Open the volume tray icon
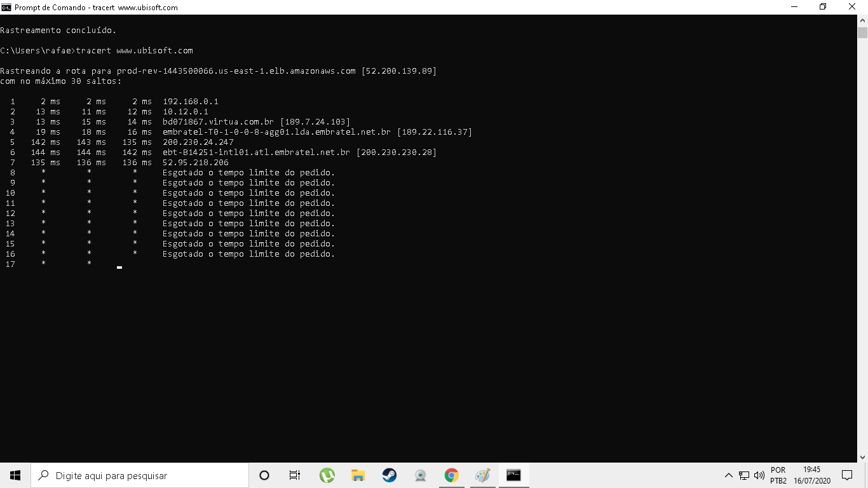Viewport: 868px width, 488px height. [x=759, y=475]
